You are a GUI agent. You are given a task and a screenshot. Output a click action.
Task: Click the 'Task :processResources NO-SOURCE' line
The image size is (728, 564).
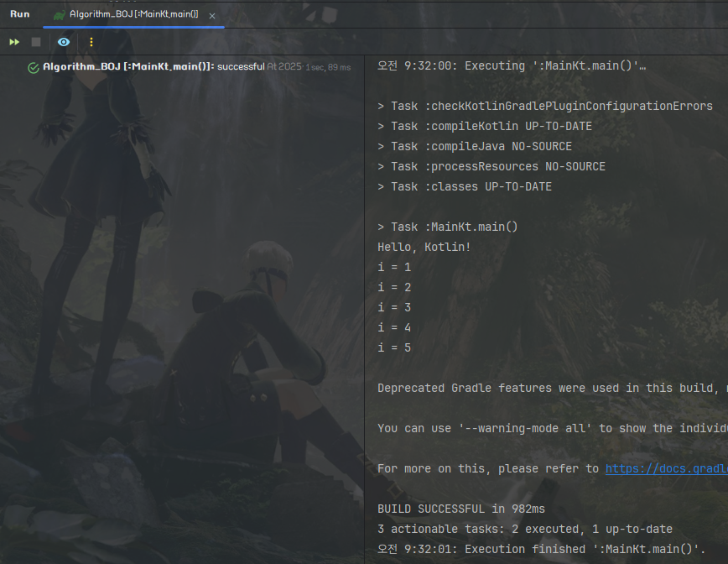click(491, 167)
